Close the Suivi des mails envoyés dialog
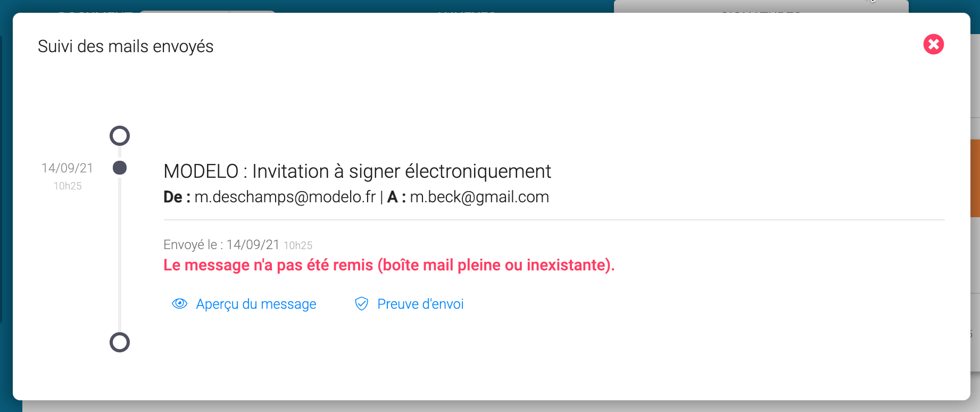The height and width of the screenshot is (412, 980). [x=933, y=44]
